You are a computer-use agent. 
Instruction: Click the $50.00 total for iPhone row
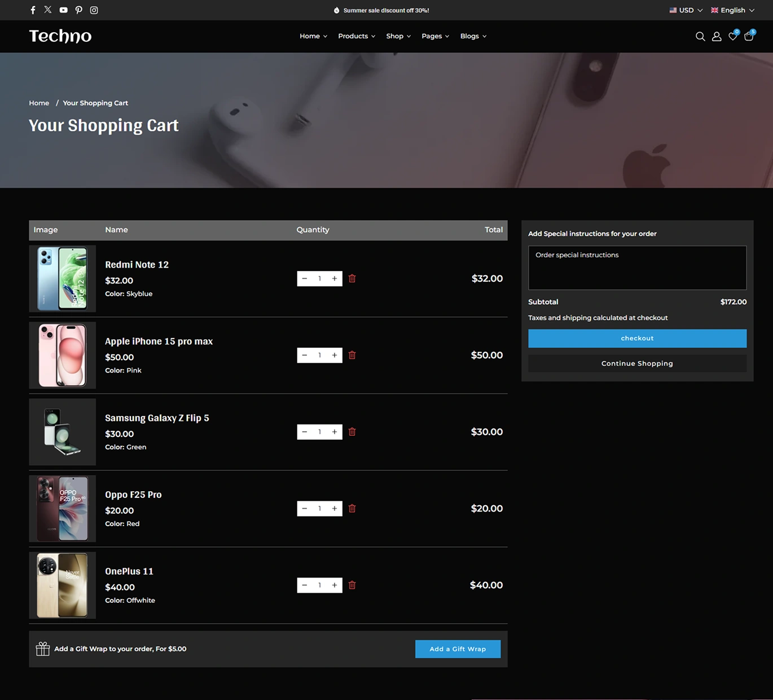[487, 355]
